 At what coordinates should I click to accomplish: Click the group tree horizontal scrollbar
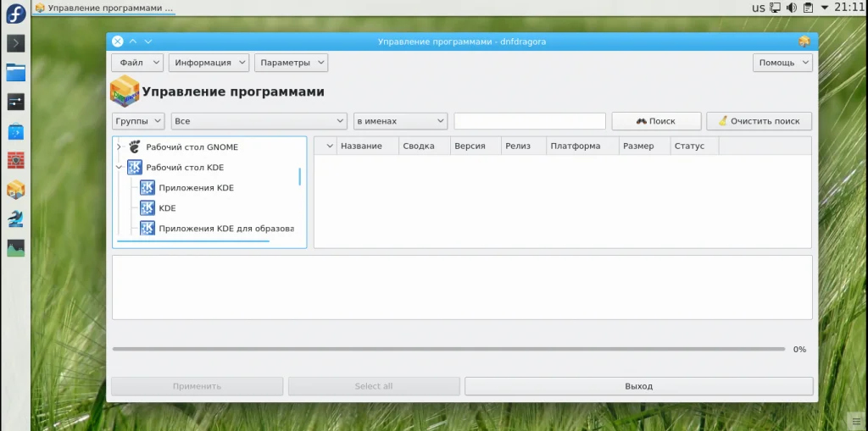[193, 241]
